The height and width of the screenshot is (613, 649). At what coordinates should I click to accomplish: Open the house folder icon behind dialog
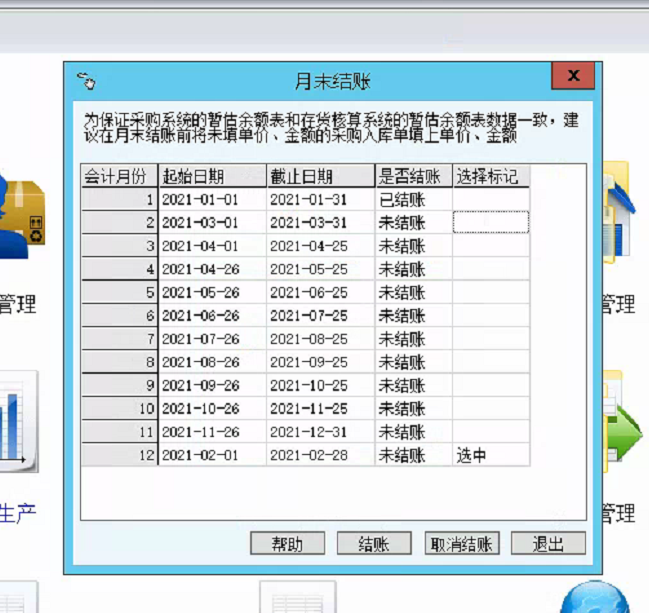[619, 212]
